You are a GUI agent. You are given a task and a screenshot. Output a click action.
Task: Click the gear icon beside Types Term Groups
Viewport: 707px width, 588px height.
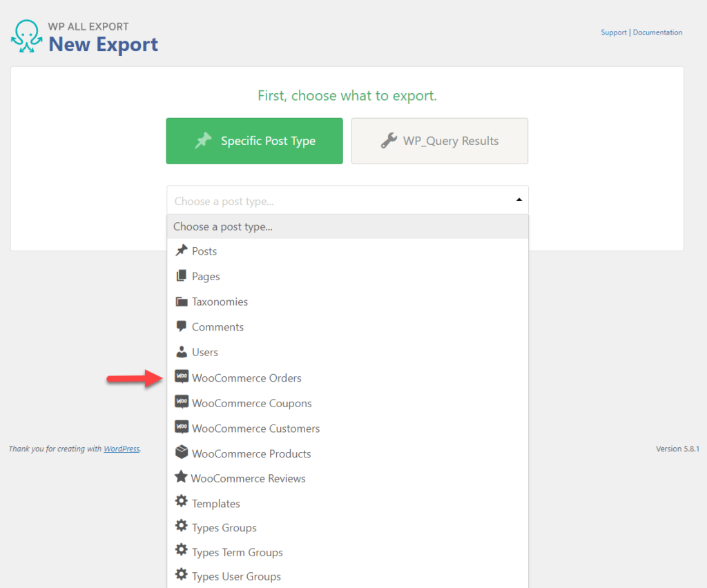tap(182, 550)
